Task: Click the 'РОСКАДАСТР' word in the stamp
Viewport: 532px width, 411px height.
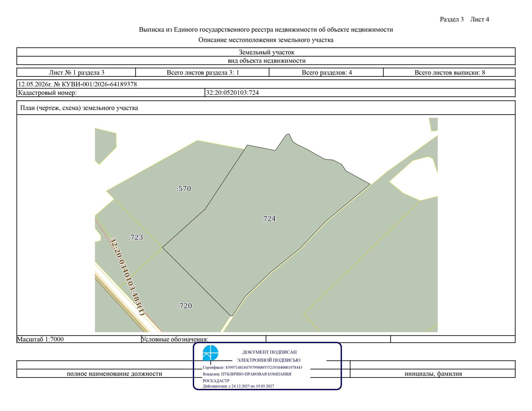Action: pos(216,381)
